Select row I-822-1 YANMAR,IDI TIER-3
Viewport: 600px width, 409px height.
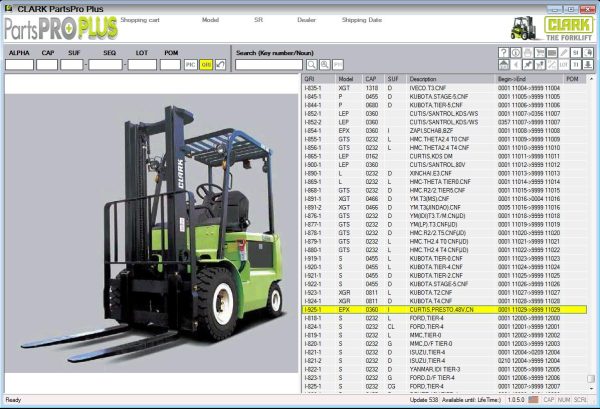click(444, 369)
